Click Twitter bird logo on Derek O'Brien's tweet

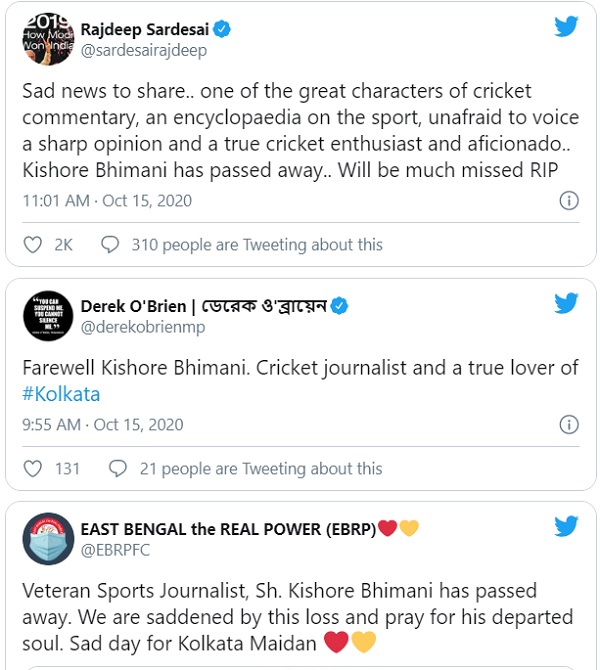[x=567, y=303]
